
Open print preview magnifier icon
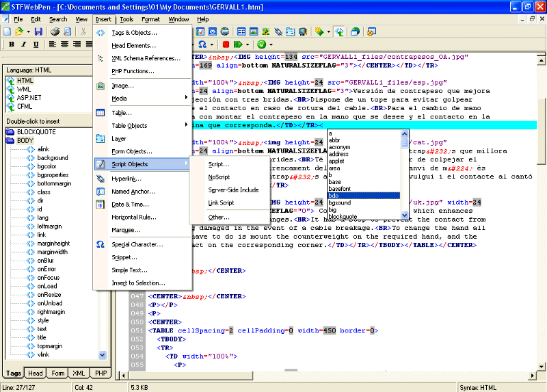67,32
